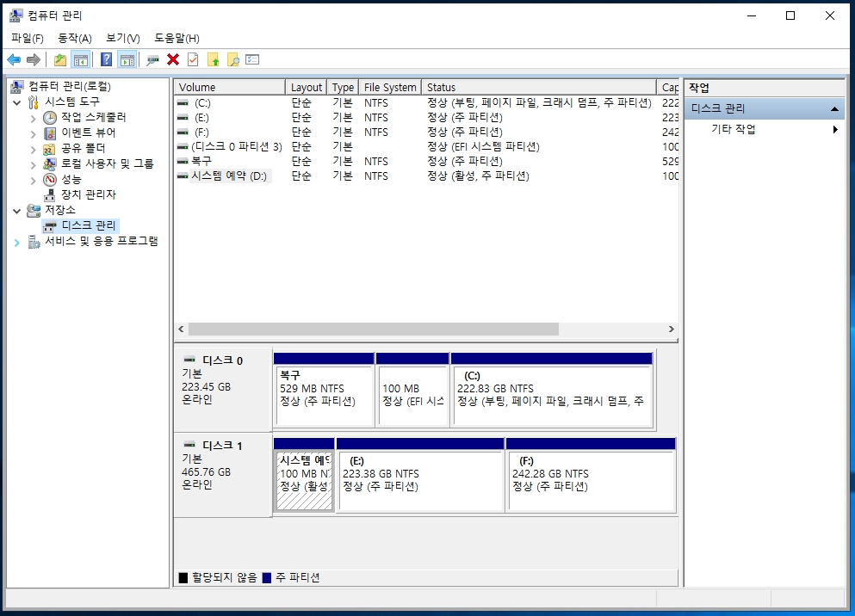Select the (E:) volume row
855x616 pixels.
tap(426, 118)
